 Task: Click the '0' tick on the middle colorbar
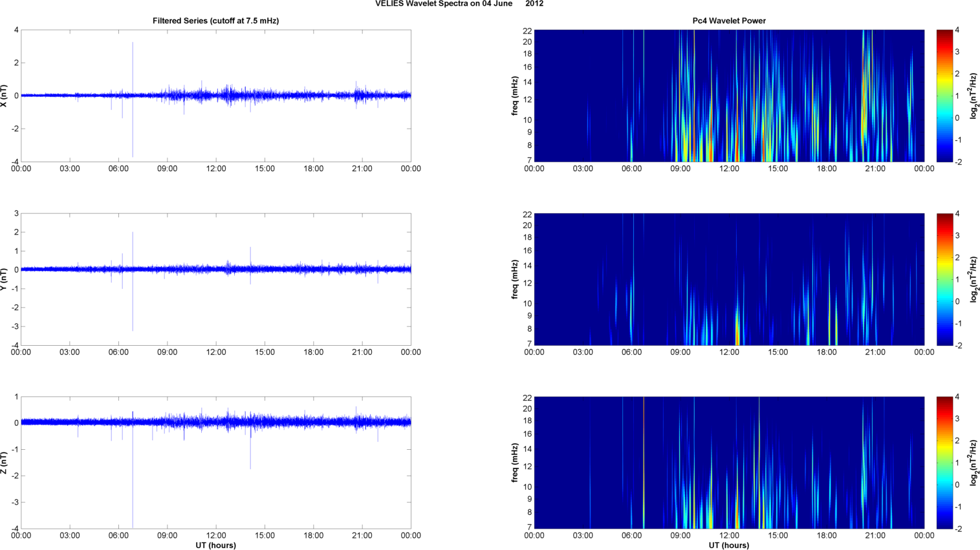(x=957, y=302)
